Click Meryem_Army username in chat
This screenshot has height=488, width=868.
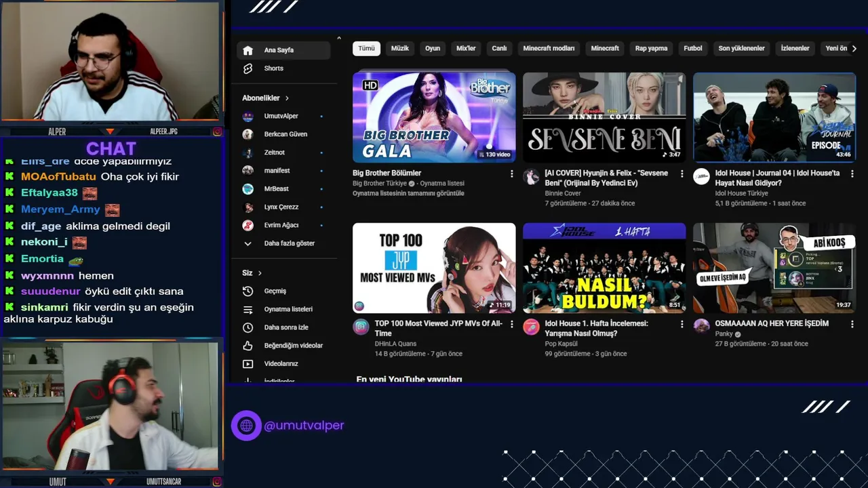pyautogui.click(x=60, y=210)
